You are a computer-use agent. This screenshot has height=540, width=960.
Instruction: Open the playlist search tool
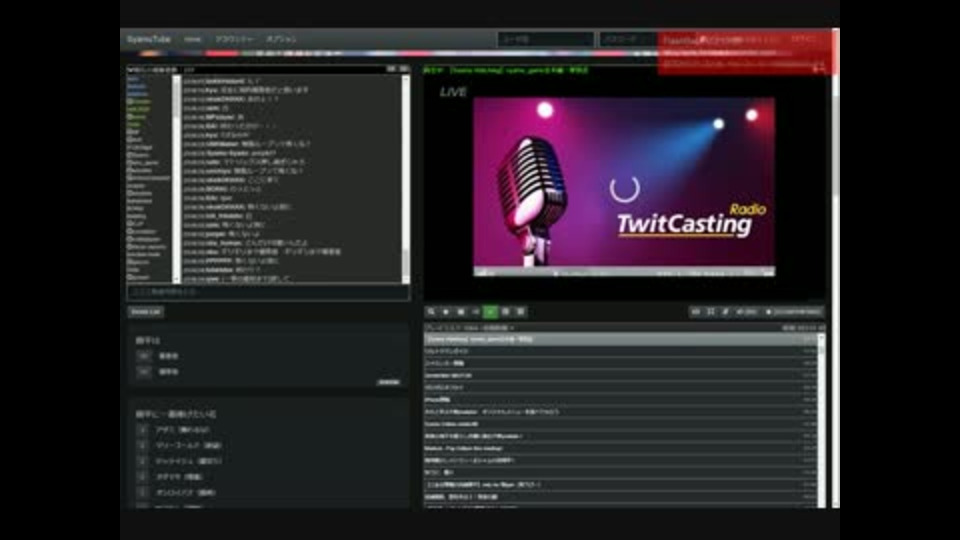(431, 312)
